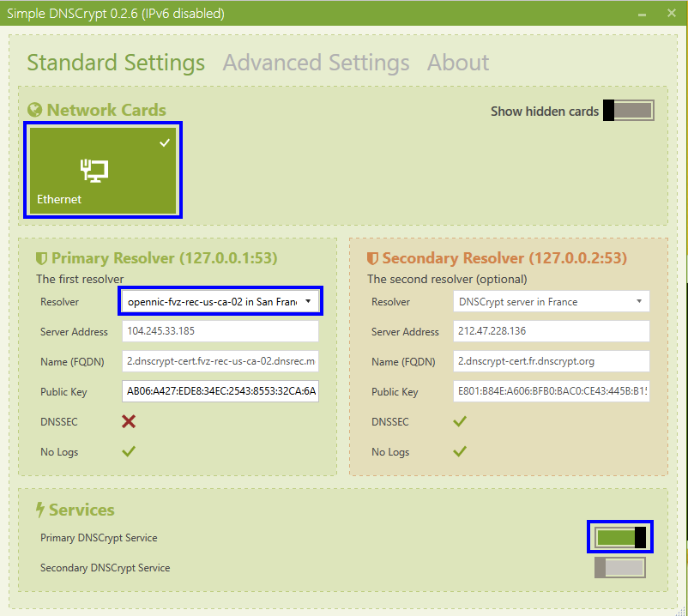Click primary No Logs green checkmark
Image resolution: width=688 pixels, height=616 pixels.
point(129,451)
